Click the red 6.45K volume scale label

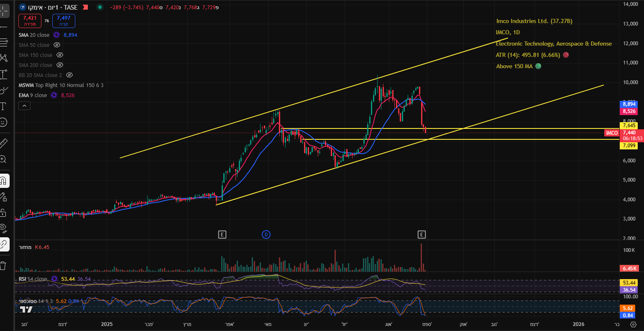(629, 269)
